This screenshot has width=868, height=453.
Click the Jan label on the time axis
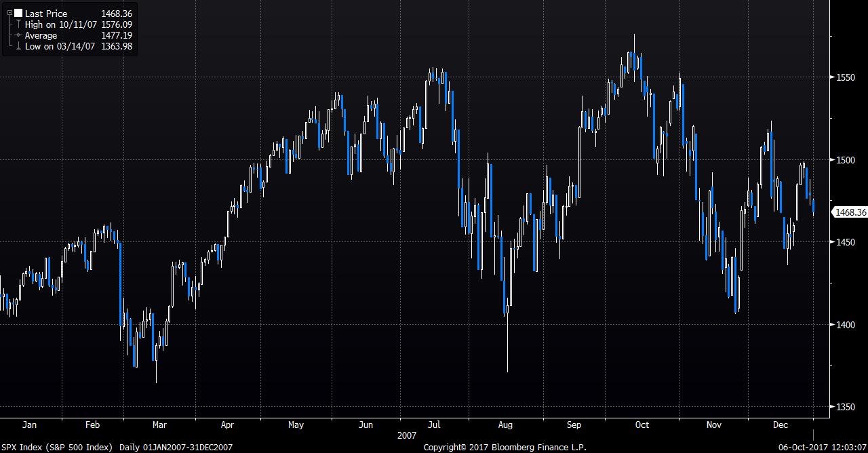30,425
